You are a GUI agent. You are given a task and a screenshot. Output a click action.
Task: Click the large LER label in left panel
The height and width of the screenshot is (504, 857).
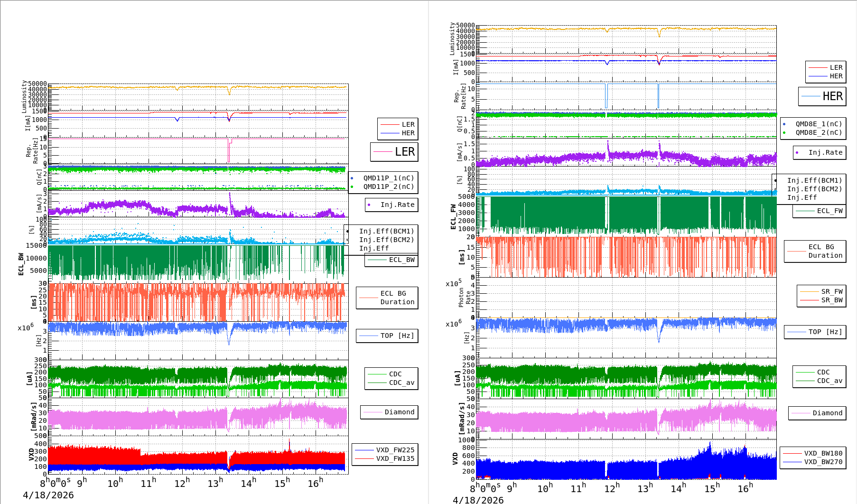pyautogui.click(x=394, y=152)
